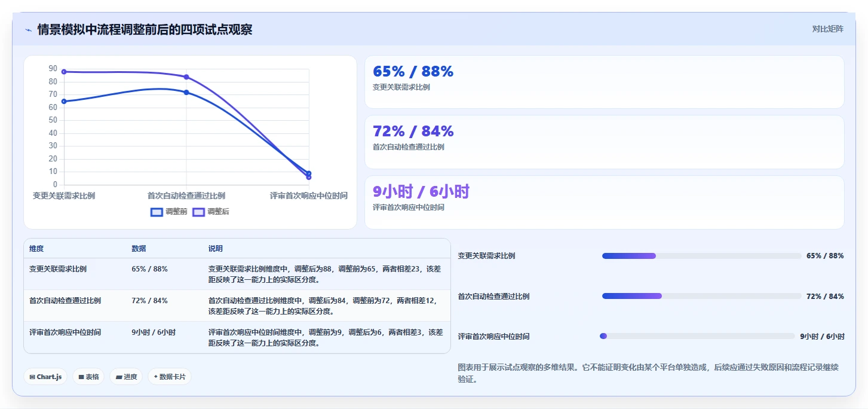This screenshot has width=868, height=409.
Task: Click the Chart.js chip
Action: pos(45,377)
